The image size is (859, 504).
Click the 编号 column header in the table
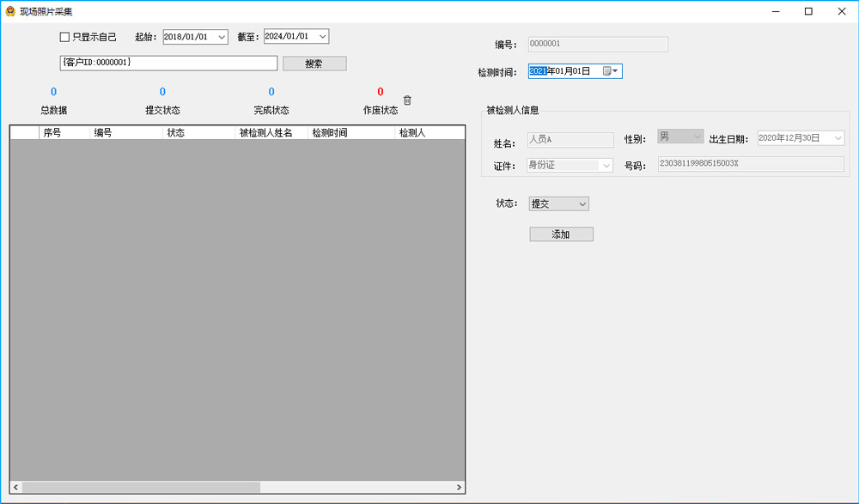(x=125, y=133)
